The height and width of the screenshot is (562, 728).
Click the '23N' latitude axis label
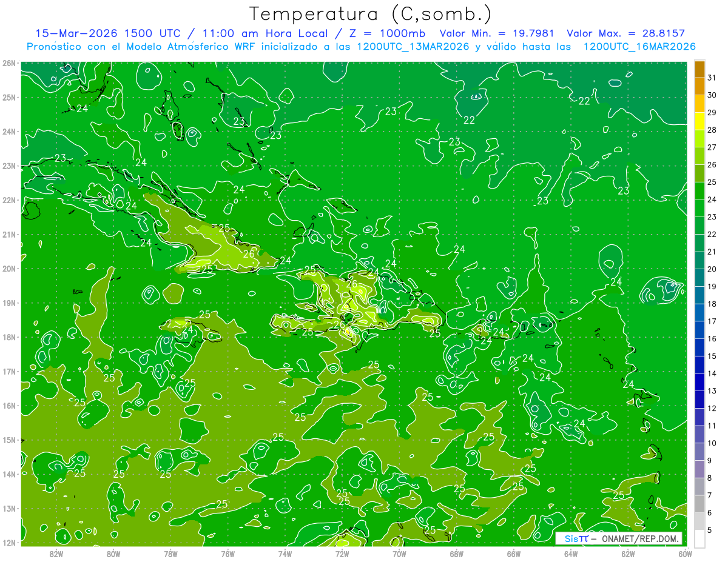[8, 166]
